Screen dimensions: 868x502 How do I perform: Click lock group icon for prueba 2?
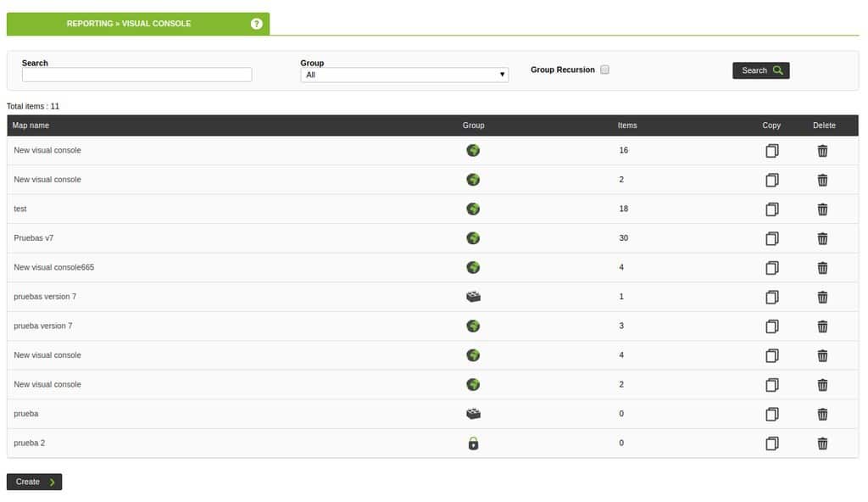[x=473, y=443]
